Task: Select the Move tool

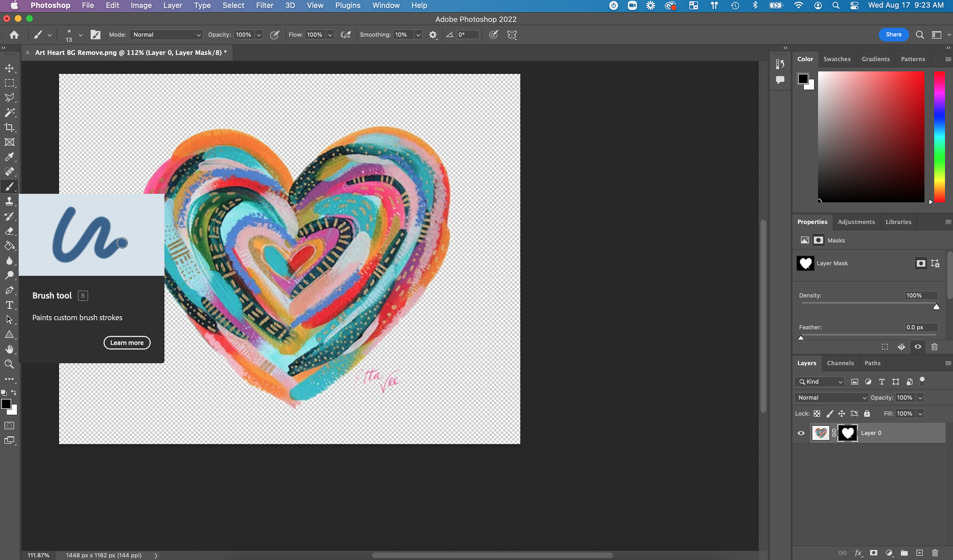Action: tap(9, 68)
